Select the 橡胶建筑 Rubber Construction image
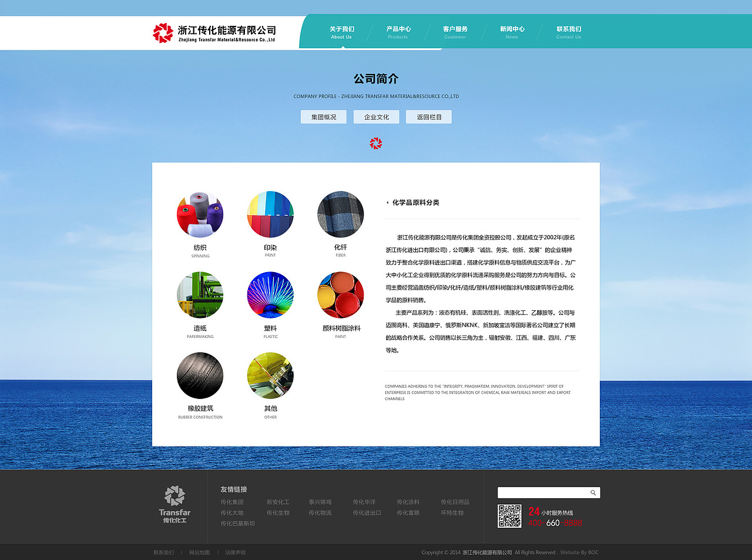 coord(200,375)
